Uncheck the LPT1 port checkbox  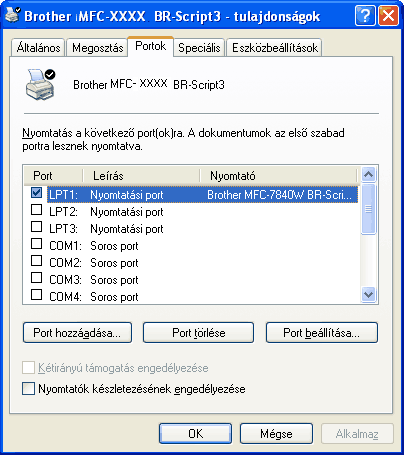(x=36, y=193)
